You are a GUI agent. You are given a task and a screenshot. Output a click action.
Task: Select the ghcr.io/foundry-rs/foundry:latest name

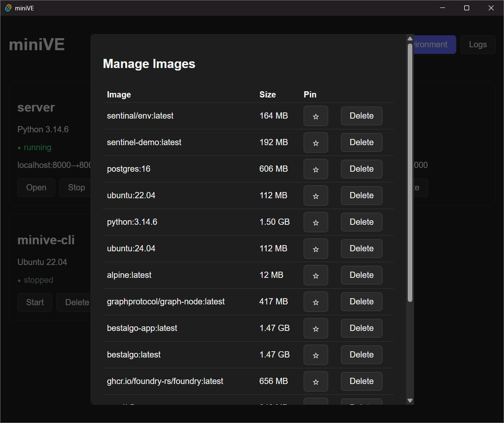pyautogui.click(x=165, y=381)
